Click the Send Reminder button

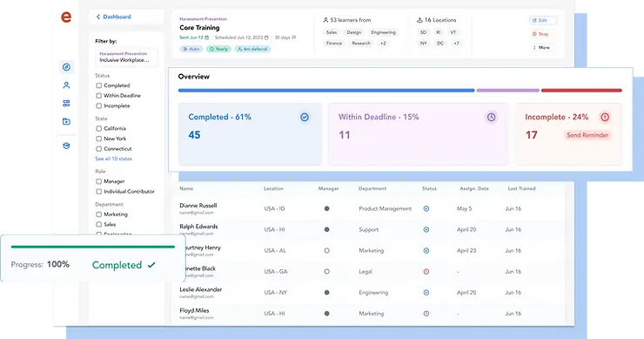[587, 135]
